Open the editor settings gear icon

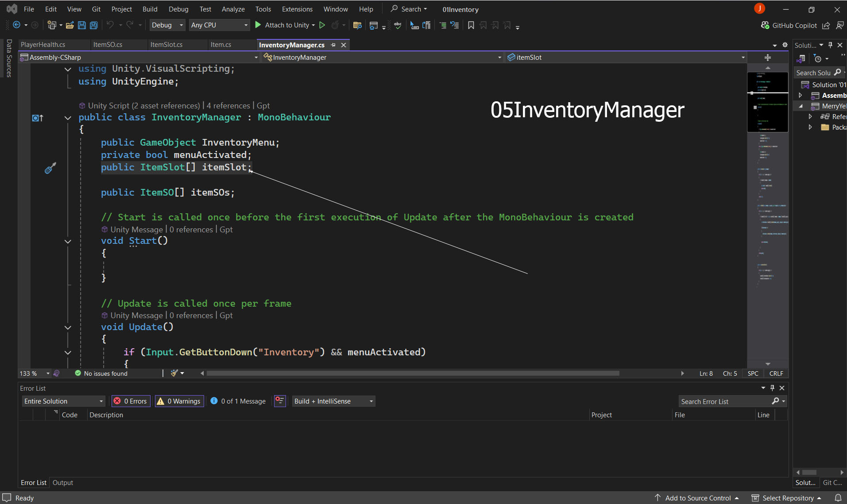(x=785, y=45)
